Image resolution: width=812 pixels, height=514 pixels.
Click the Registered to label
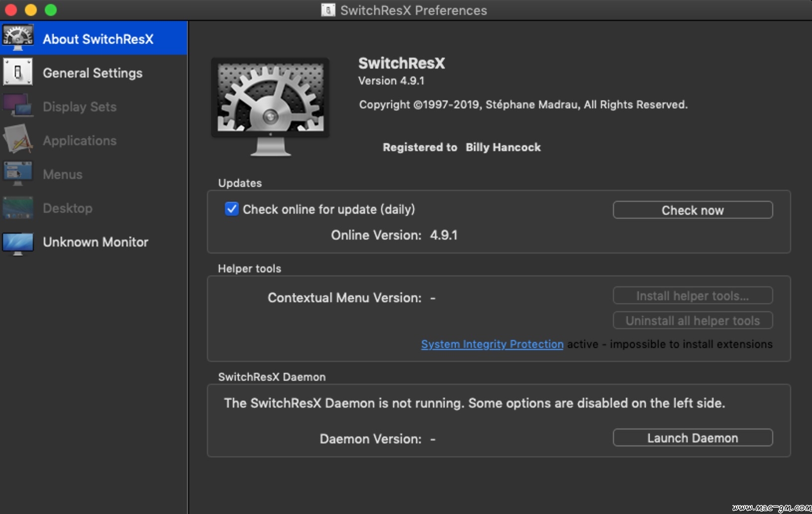[x=420, y=147]
